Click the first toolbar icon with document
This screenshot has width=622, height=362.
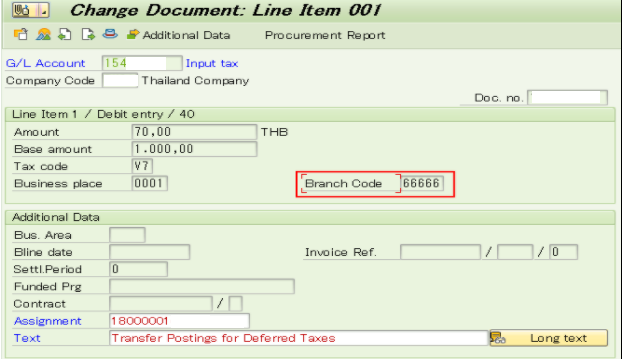(21, 34)
